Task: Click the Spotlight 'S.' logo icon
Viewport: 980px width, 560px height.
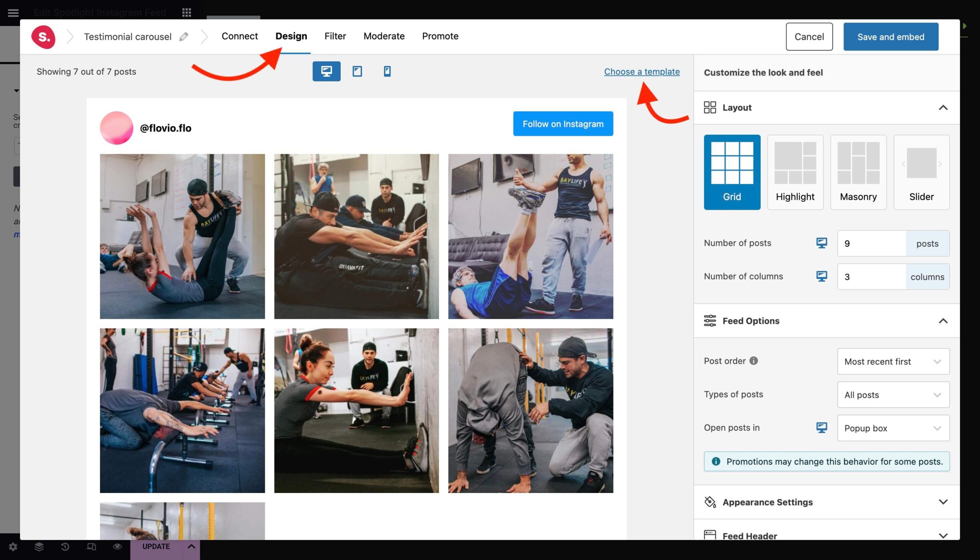Action: tap(43, 37)
